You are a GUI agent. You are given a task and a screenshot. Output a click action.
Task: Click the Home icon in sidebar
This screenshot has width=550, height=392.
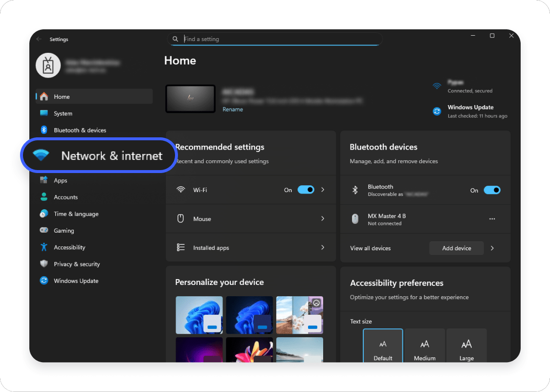click(44, 96)
